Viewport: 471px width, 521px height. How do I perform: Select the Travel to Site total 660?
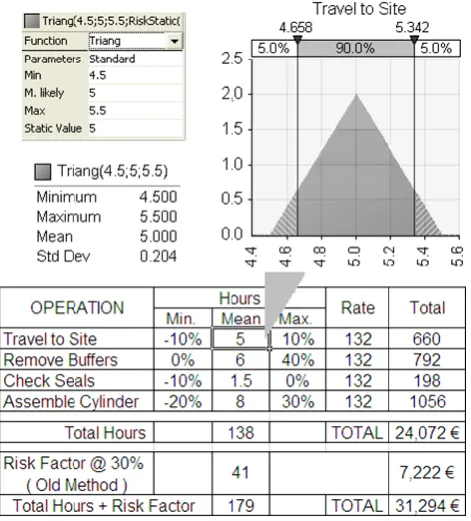tap(427, 339)
